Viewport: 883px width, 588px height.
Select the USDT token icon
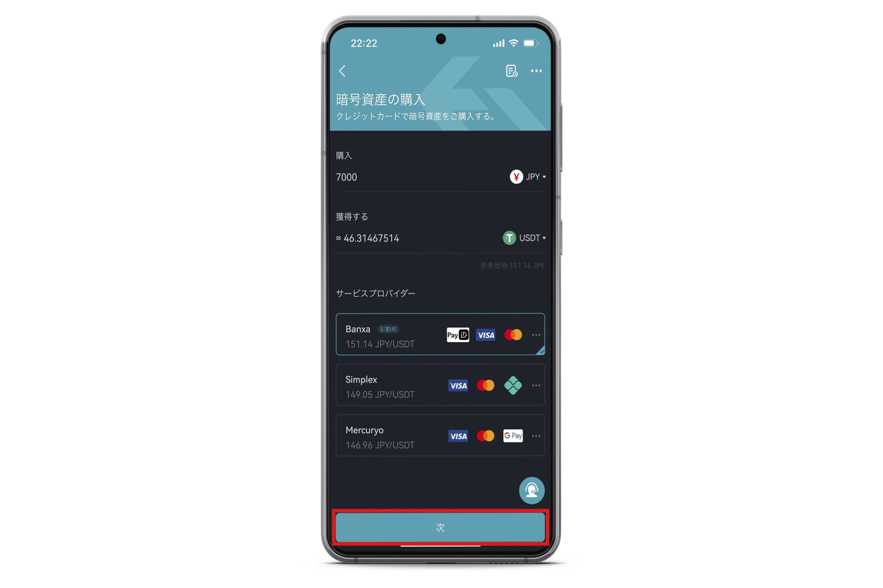508,237
